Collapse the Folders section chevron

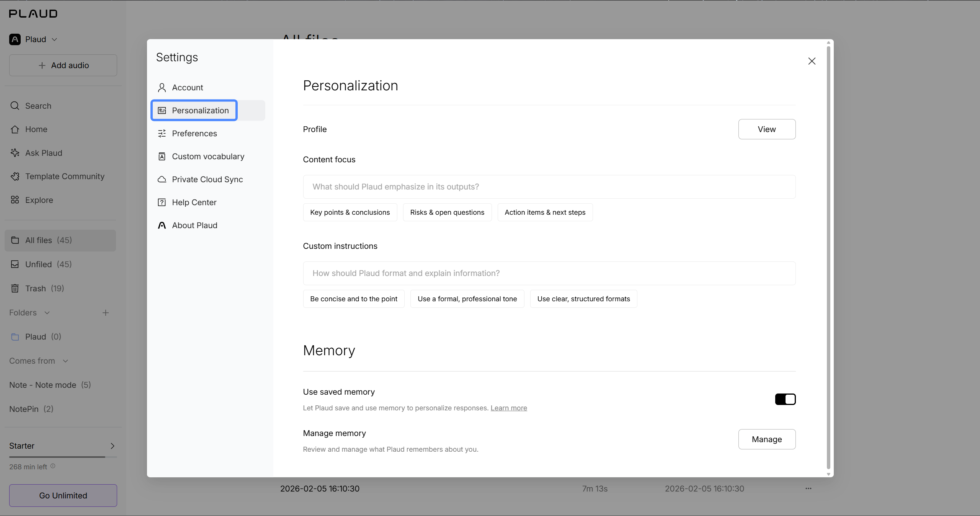pyautogui.click(x=47, y=313)
